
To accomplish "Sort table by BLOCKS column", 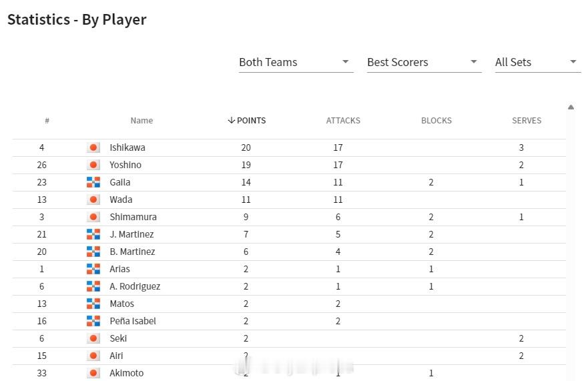I will 436,120.
